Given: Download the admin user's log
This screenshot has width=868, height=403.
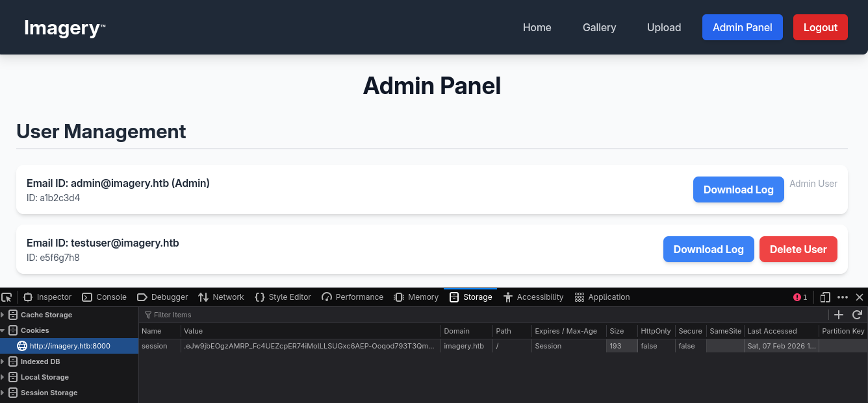Looking at the screenshot, I should point(739,189).
